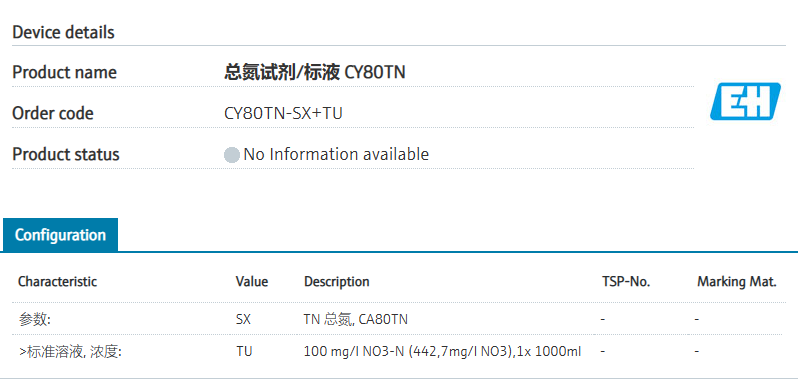Select the order code CY80TN-SX+TU text
Image resolution: width=798 pixels, height=379 pixels.
coord(283,113)
